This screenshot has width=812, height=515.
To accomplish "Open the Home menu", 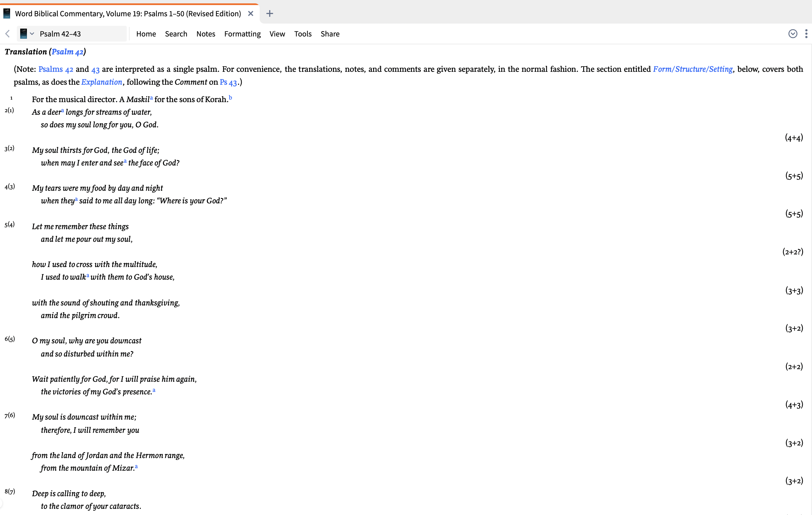I will coord(146,34).
